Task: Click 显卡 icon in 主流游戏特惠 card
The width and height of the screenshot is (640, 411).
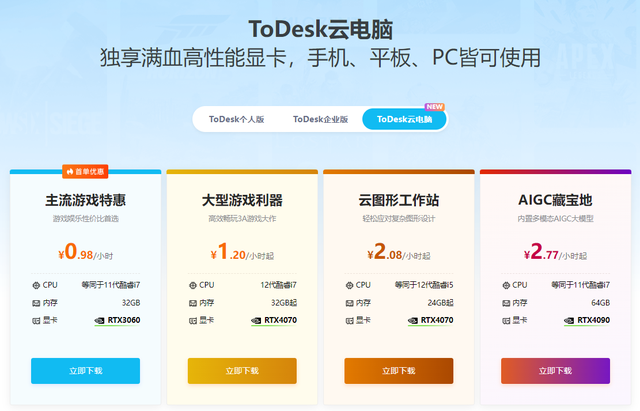Action: click(36, 321)
